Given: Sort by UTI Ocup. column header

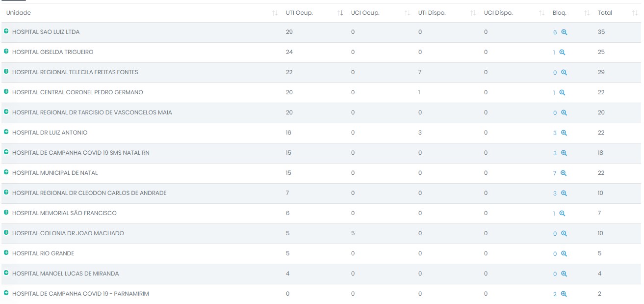Looking at the screenshot, I should 299,13.
